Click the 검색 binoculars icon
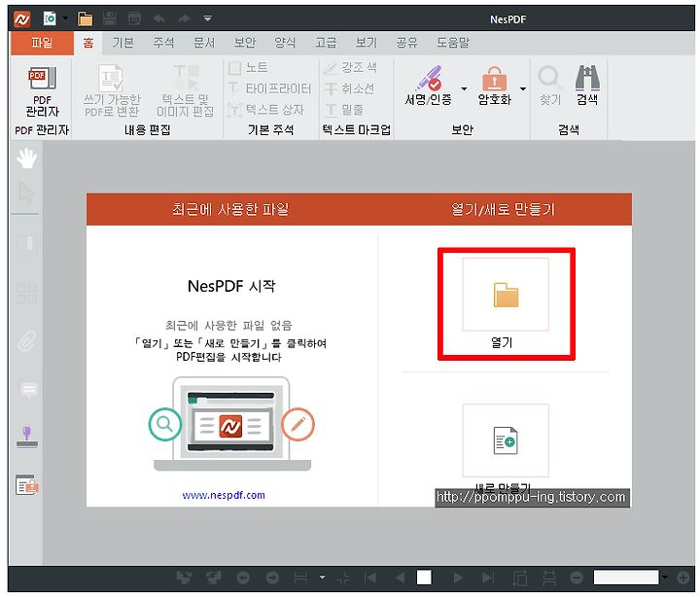700x597 pixels. (587, 77)
